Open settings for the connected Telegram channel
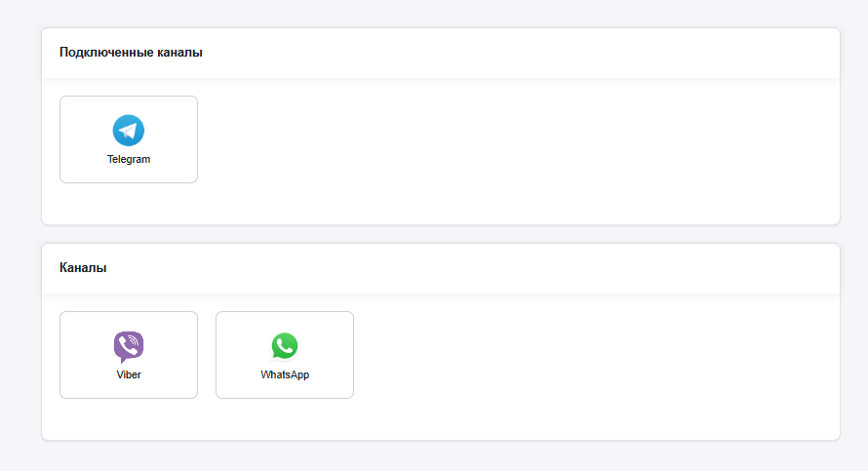Image resolution: width=868 pixels, height=471 pixels. tap(129, 139)
